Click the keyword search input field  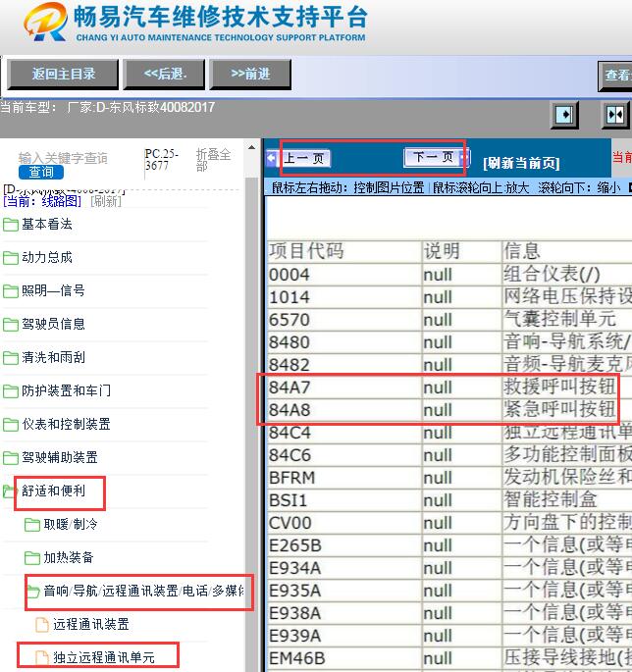[x=64, y=158]
